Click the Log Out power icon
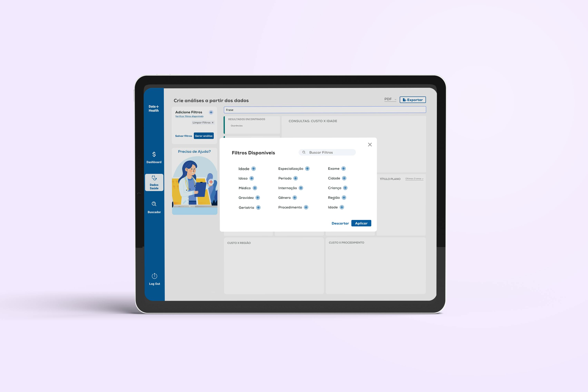The height and width of the screenshot is (392, 588). [x=154, y=276]
